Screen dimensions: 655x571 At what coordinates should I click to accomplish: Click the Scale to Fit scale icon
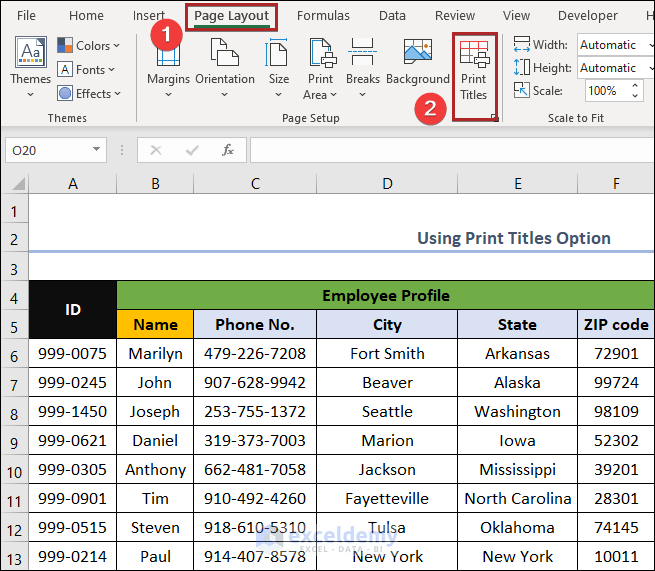[521, 90]
